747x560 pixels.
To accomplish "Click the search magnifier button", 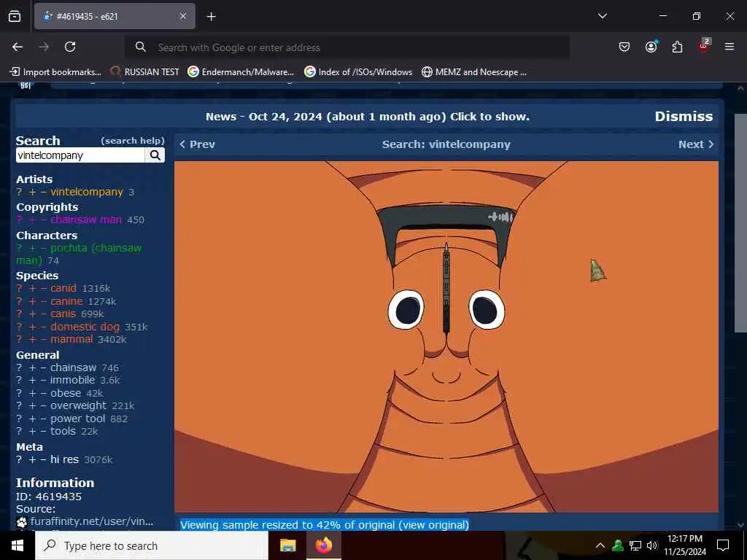I will click(x=155, y=155).
